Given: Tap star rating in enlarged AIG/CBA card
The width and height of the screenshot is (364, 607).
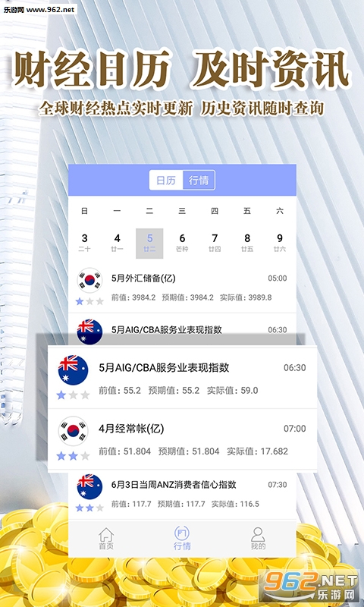Looking at the screenshot, I should (x=73, y=395).
